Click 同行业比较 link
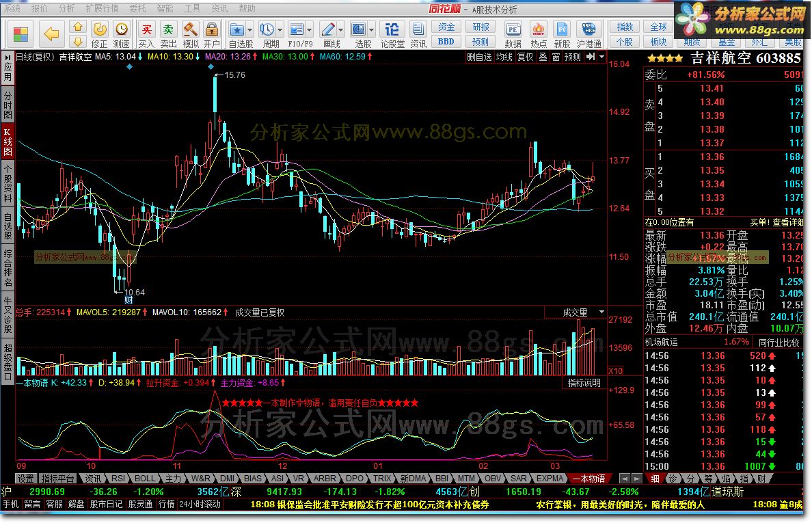 [779, 343]
